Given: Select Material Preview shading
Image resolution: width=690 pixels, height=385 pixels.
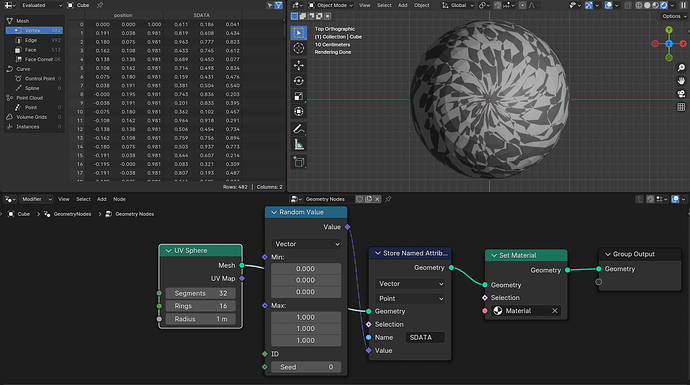Looking at the screenshot, I should 656,5.
